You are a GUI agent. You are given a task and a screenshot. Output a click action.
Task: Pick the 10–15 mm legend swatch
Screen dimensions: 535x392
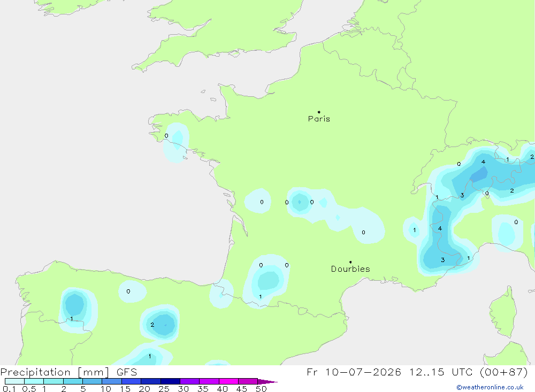coord(112,381)
